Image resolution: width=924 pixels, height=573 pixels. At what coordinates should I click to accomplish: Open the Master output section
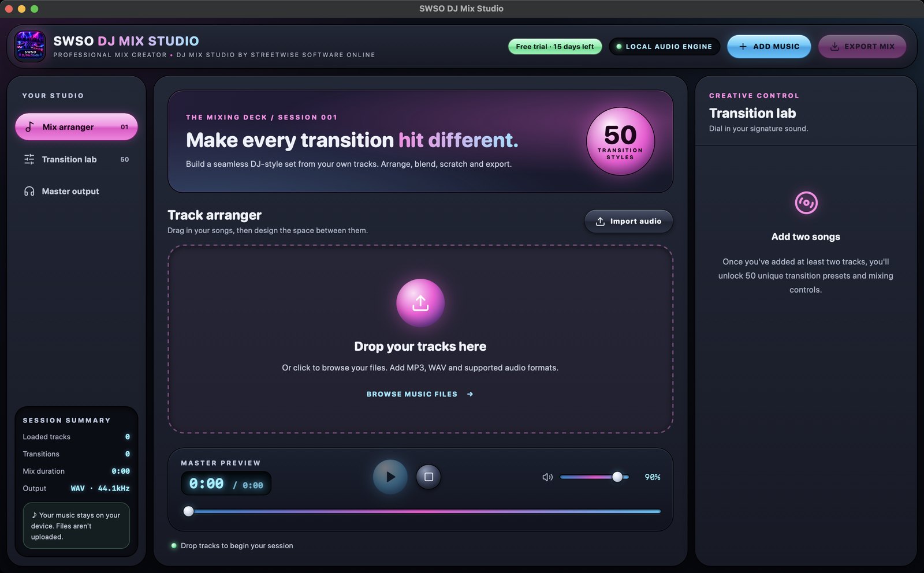(x=76, y=191)
